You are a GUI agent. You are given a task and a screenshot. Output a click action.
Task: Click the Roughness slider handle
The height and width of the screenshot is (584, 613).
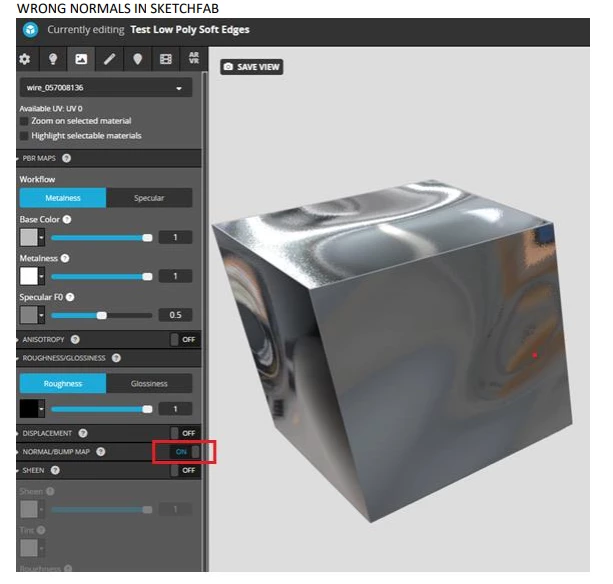pos(147,410)
